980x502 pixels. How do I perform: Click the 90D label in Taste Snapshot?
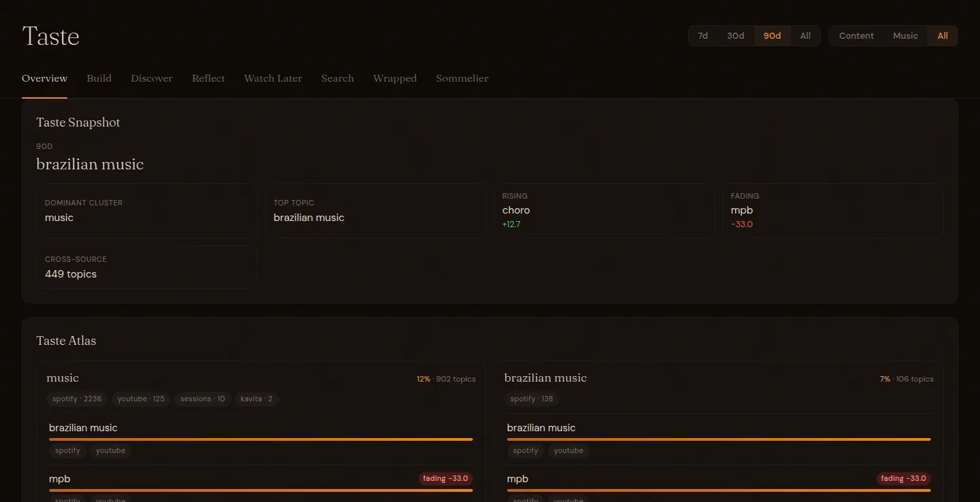pos(45,146)
